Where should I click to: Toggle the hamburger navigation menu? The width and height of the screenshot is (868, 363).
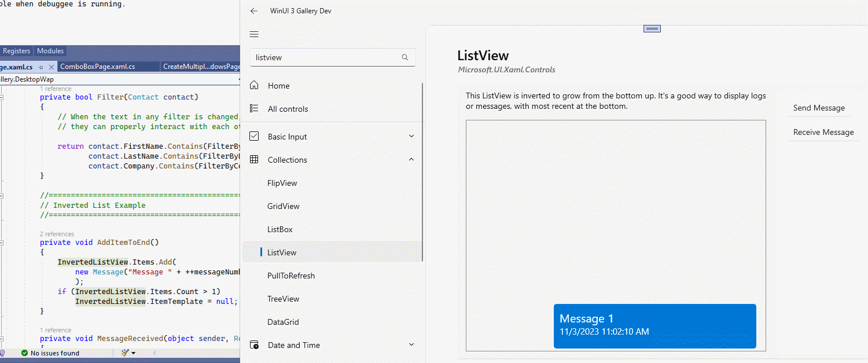[x=254, y=34]
